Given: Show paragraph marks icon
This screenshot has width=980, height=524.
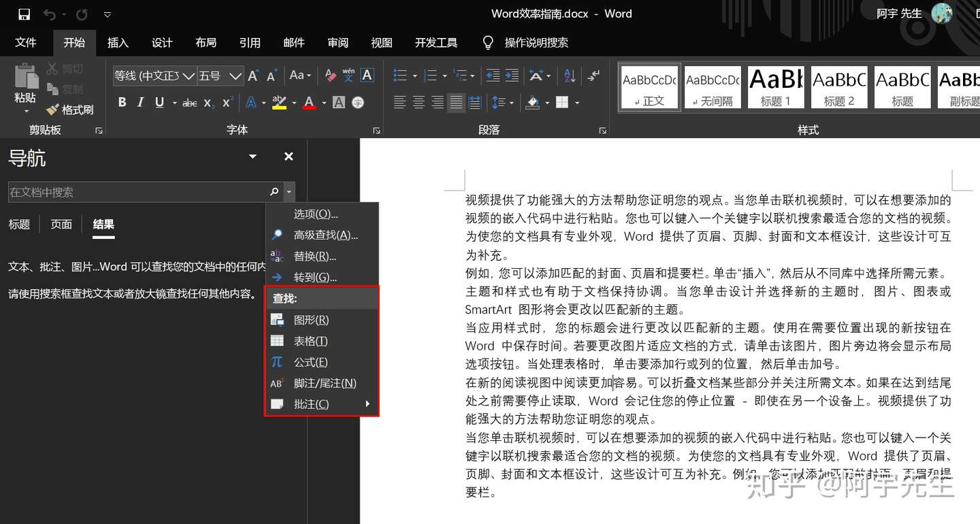Looking at the screenshot, I should [x=593, y=76].
